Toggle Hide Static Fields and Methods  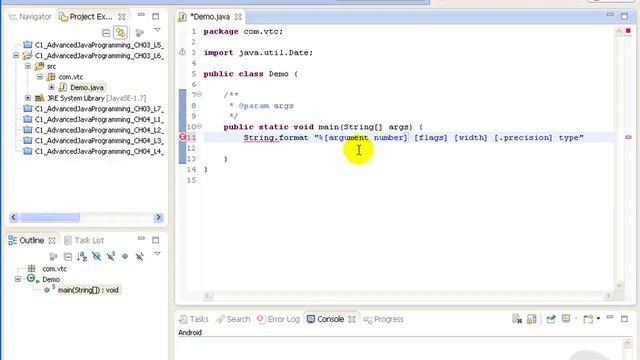tap(111, 256)
